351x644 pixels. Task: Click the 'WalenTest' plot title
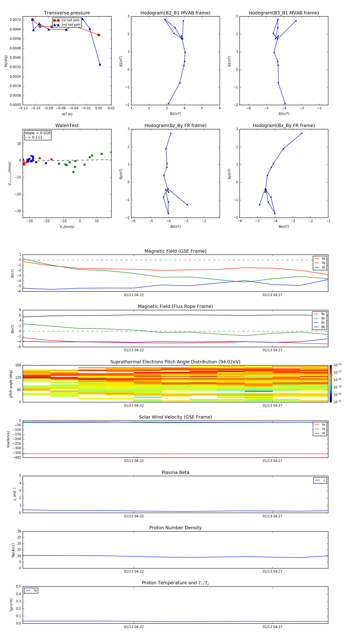click(x=67, y=125)
